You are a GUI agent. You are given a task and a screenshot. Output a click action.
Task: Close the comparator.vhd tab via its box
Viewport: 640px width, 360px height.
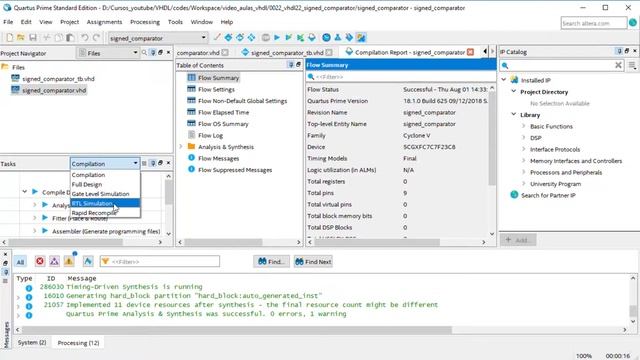pos(225,53)
